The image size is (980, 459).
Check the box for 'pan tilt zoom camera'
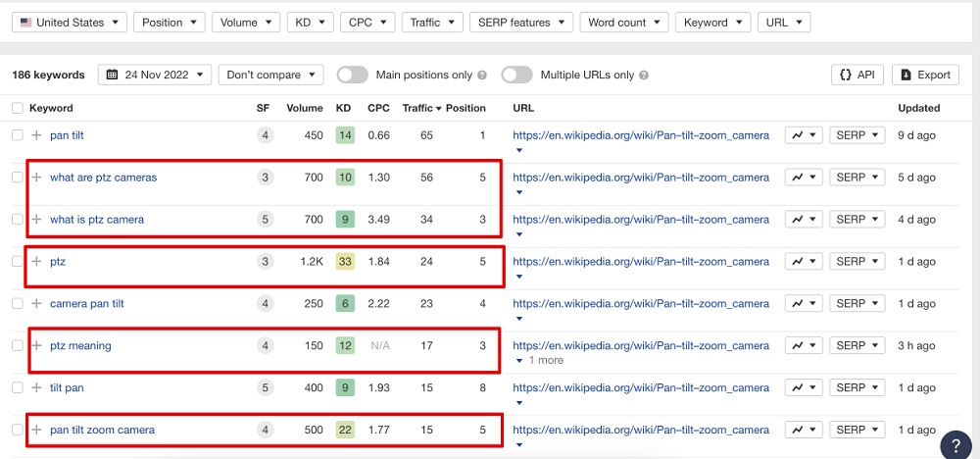coord(18,430)
